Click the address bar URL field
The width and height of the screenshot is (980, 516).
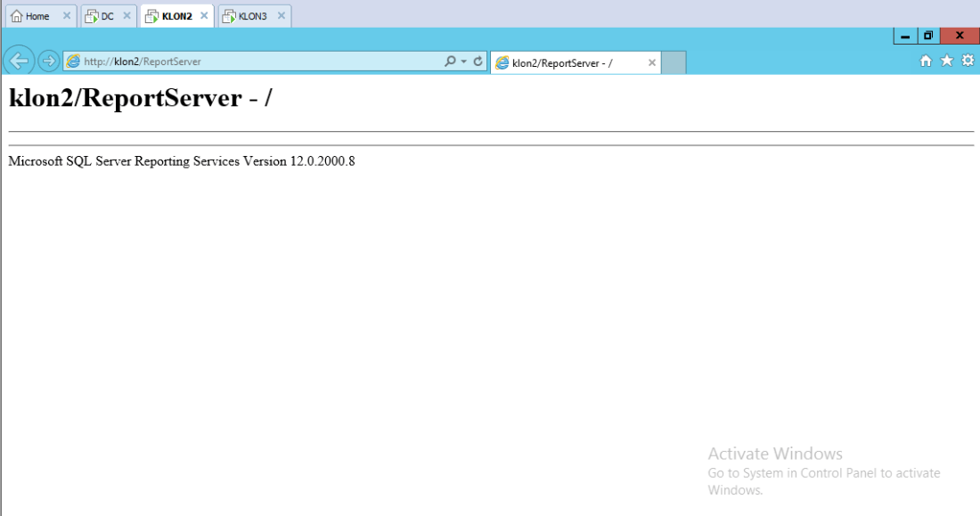coord(258,61)
